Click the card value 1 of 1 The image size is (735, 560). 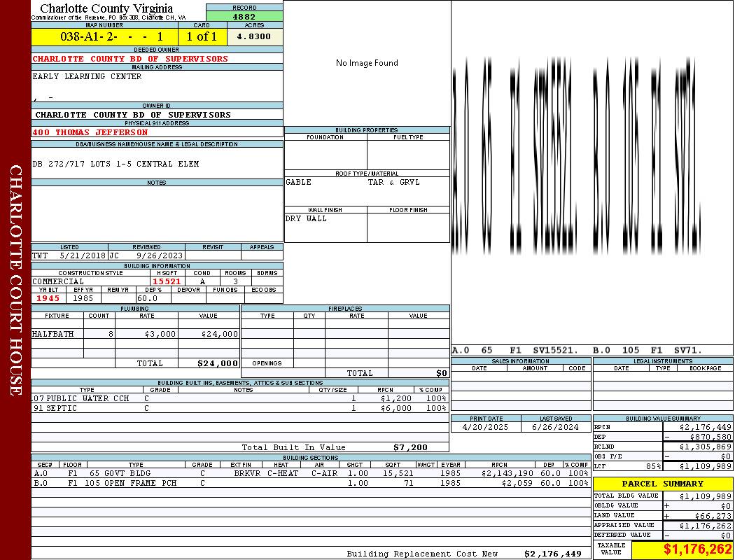tap(202, 36)
